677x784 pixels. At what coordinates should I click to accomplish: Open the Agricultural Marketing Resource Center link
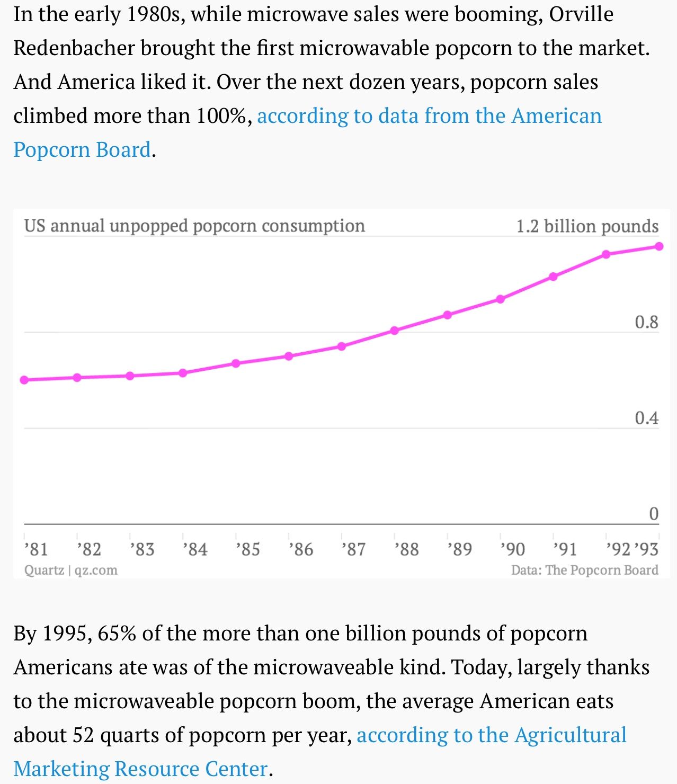(491, 735)
